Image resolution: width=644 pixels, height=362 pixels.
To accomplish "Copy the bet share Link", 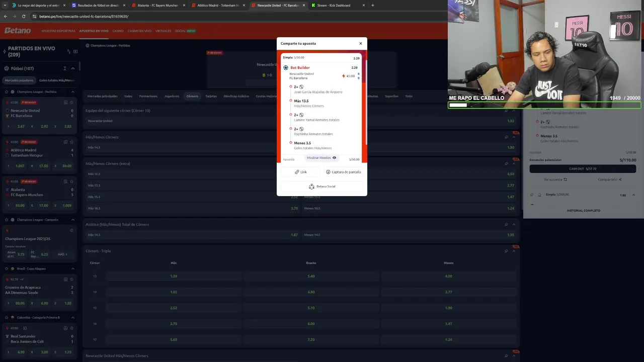I will pyautogui.click(x=301, y=172).
